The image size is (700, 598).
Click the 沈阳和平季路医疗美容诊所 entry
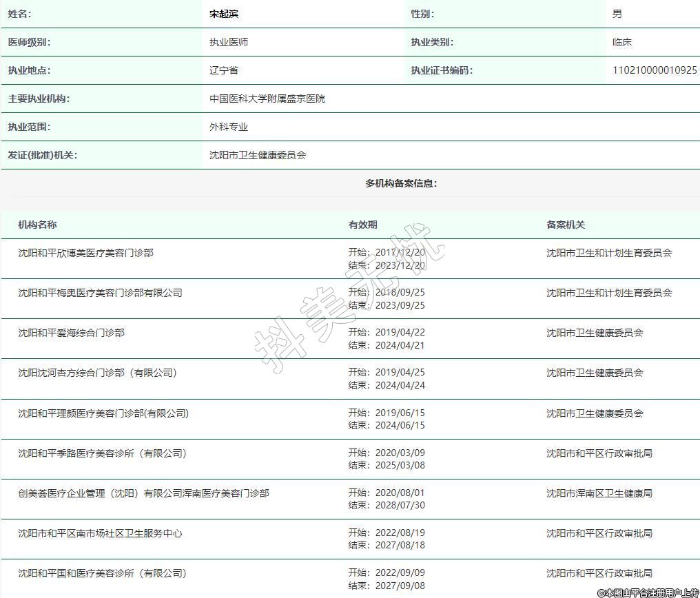[x=102, y=453]
